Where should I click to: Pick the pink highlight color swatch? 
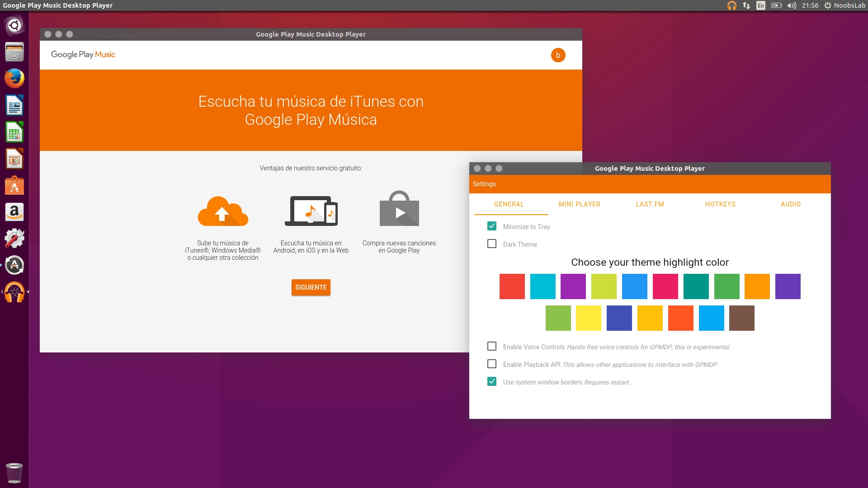coord(665,286)
